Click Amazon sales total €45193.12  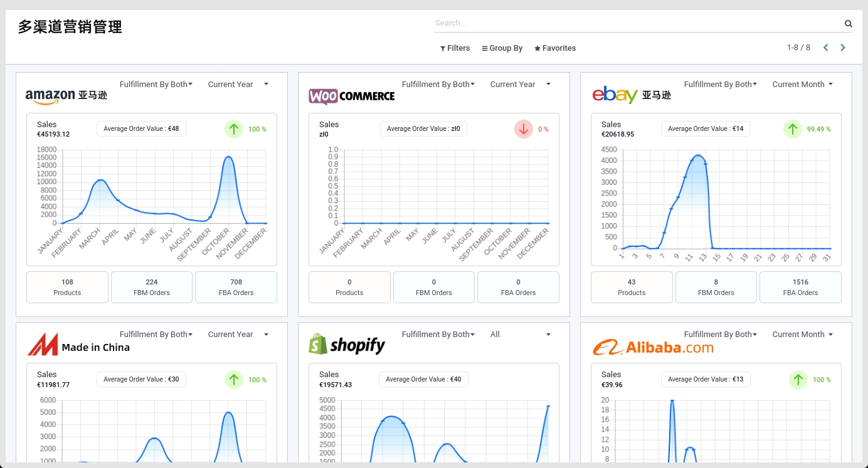point(53,135)
